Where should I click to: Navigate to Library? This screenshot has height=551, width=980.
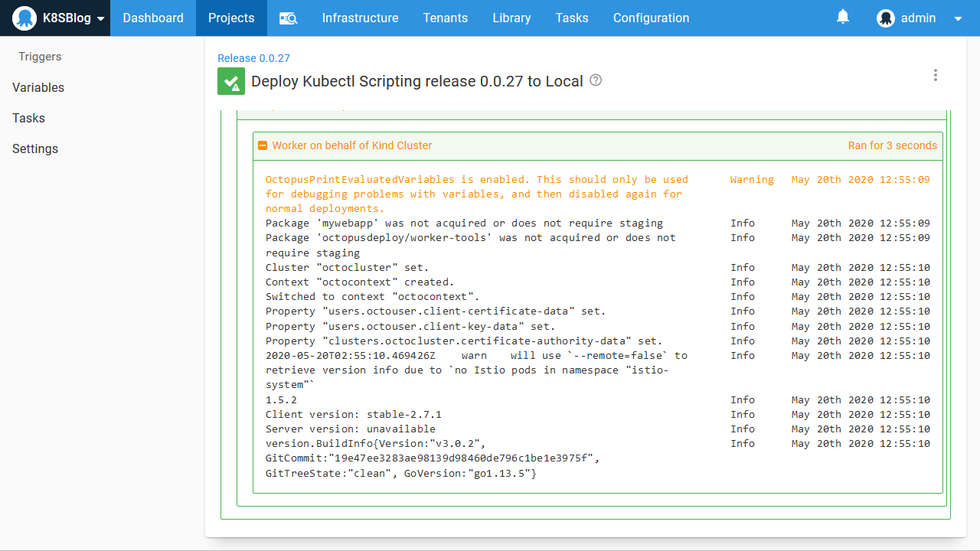point(511,18)
